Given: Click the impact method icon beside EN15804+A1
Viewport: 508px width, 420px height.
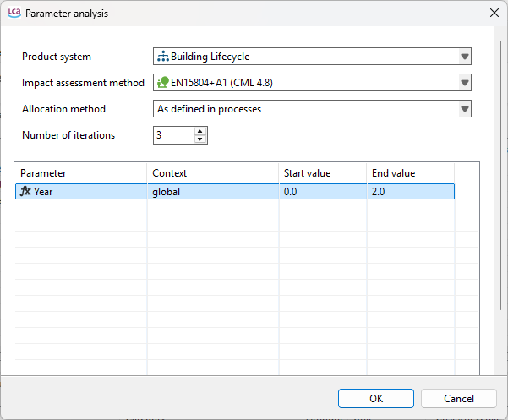Looking at the screenshot, I should point(163,83).
